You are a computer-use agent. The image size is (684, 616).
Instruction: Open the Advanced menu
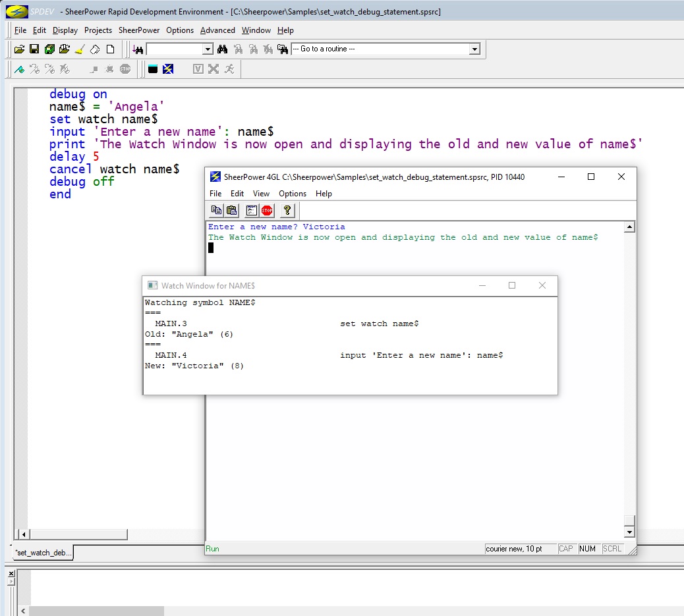pyautogui.click(x=217, y=30)
